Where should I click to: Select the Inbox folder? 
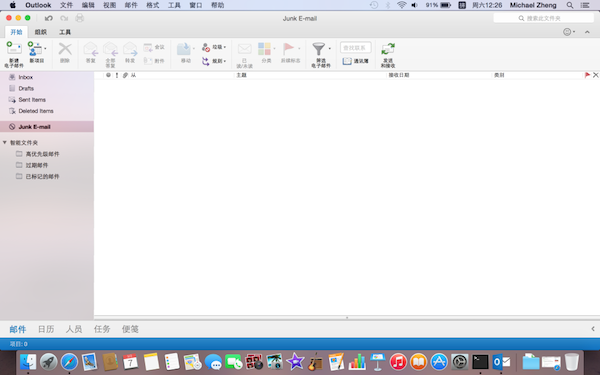(x=47, y=77)
